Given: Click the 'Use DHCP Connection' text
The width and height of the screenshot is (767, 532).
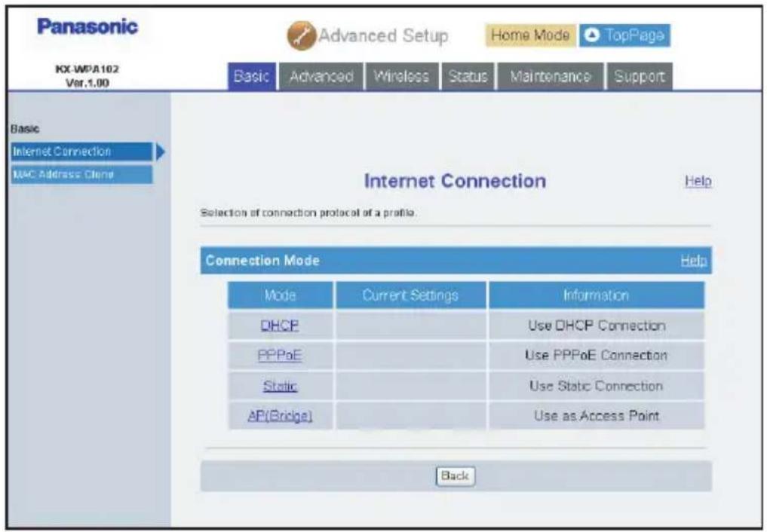Looking at the screenshot, I should point(597,326).
